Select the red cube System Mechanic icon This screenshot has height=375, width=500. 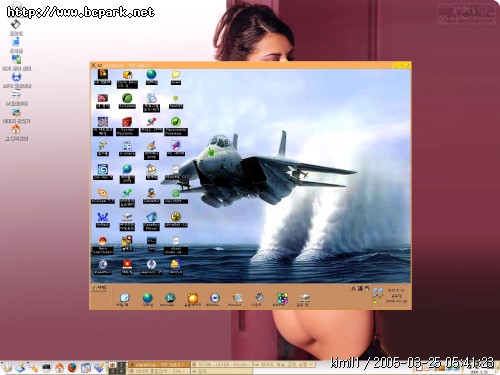click(x=127, y=122)
